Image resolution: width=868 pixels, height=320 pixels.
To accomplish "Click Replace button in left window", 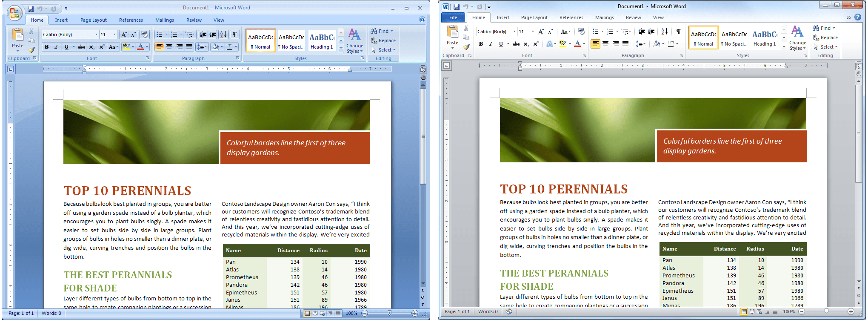I will pyautogui.click(x=383, y=40).
